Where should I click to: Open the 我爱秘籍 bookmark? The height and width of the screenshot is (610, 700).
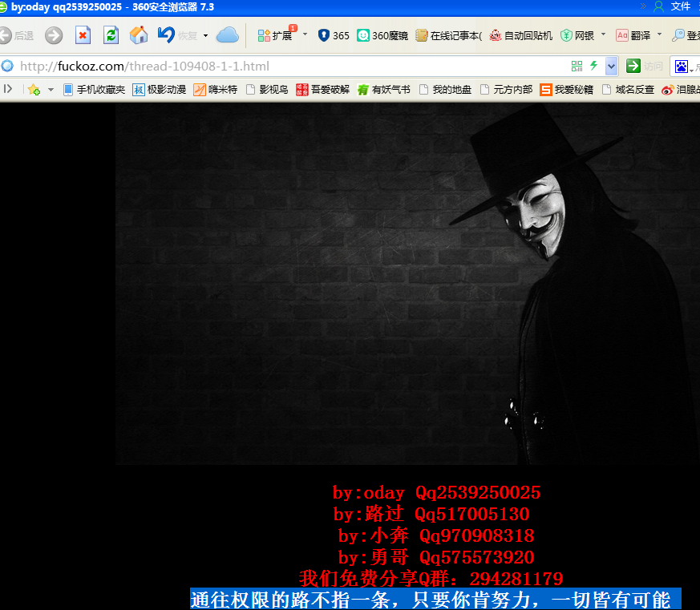tap(567, 90)
